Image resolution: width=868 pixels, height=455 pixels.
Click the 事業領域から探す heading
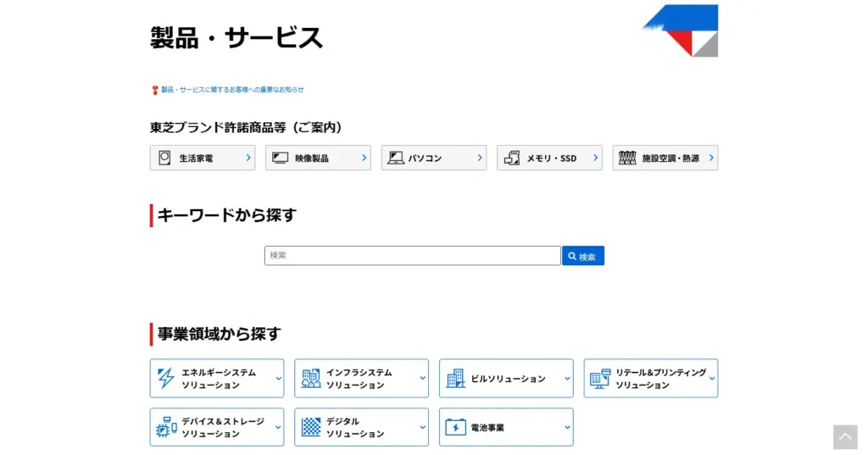pyautogui.click(x=220, y=334)
